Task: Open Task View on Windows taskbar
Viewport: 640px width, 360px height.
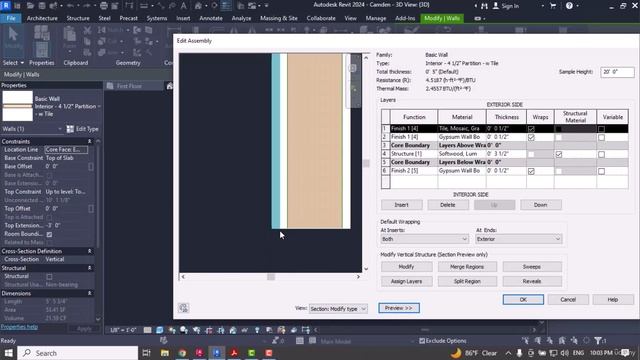Action: tap(146, 353)
